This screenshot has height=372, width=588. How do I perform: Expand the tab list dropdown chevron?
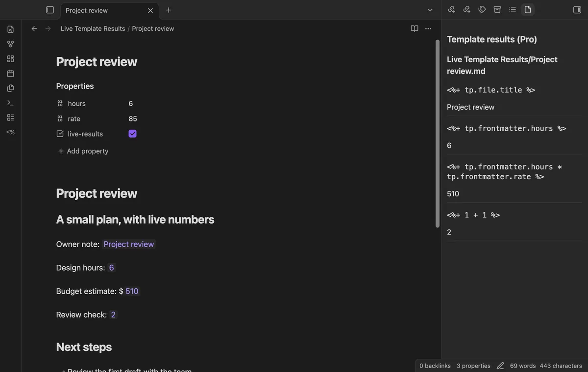click(x=430, y=10)
